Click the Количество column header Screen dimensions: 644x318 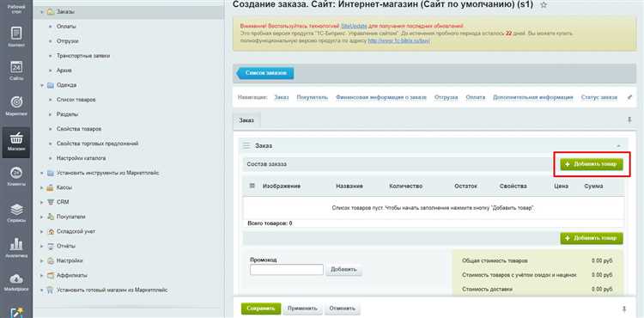coord(406,187)
